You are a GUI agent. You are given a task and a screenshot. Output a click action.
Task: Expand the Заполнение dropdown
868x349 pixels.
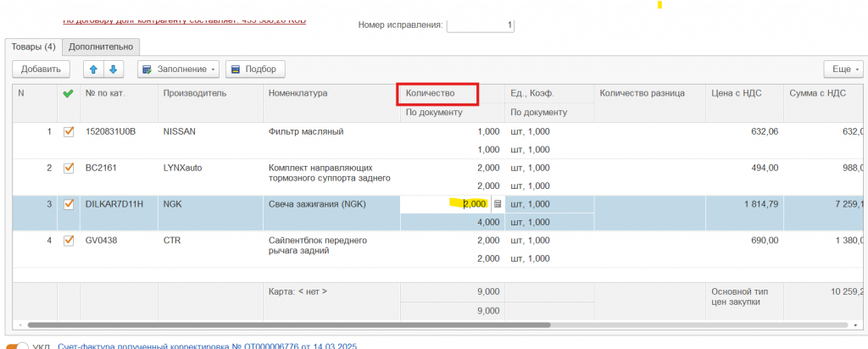point(178,69)
